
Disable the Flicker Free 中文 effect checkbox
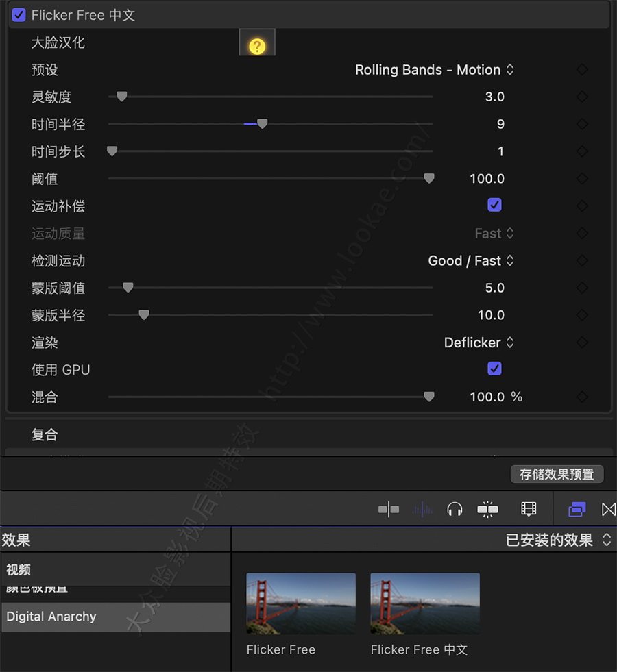[x=19, y=15]
